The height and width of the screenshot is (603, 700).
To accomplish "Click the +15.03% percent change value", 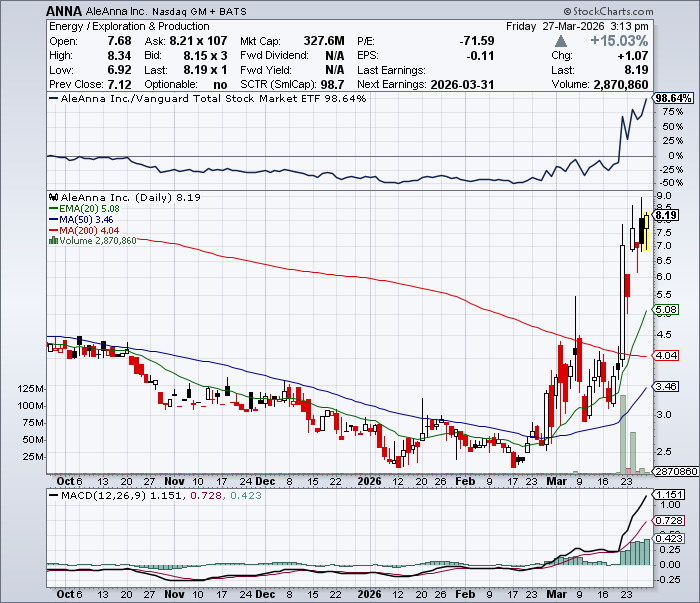I will pyautogui.click(x=619, y=41).
